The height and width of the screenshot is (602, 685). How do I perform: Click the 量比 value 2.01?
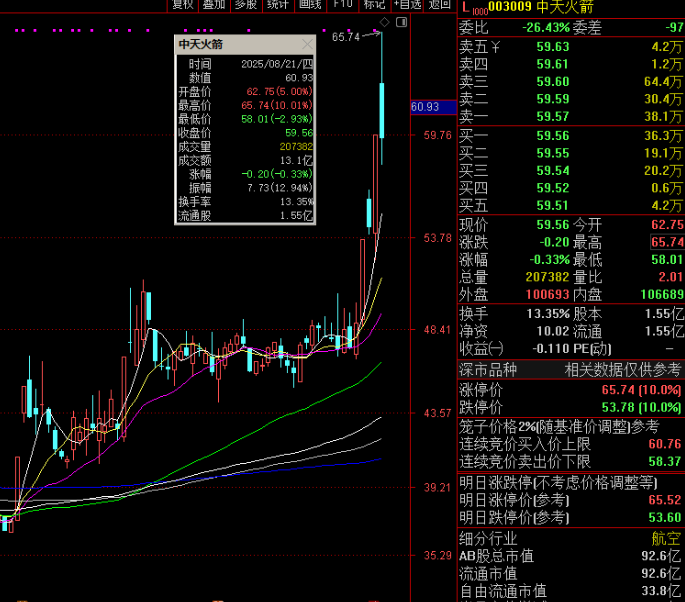(x=670, y=277)
